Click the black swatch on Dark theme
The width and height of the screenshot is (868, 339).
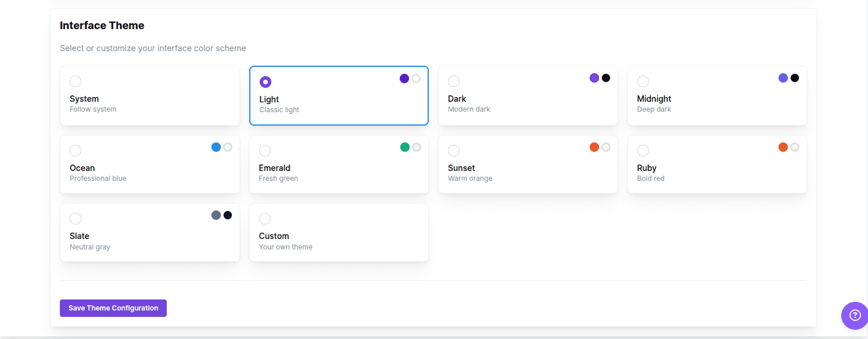point(606,77)
